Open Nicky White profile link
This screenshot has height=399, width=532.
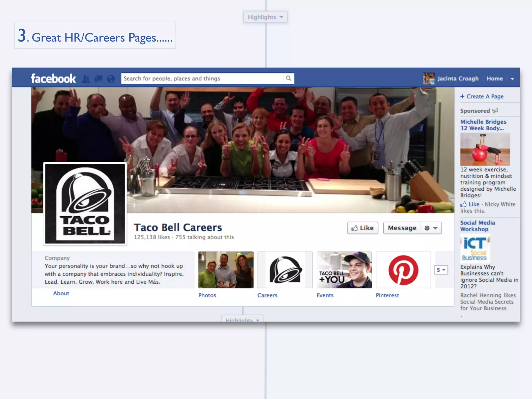point(500,204)
